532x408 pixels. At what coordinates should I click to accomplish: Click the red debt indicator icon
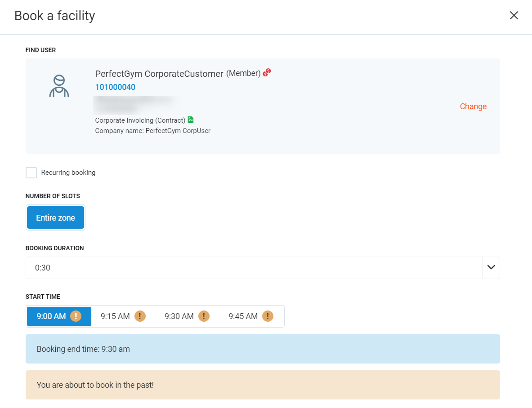267,72
